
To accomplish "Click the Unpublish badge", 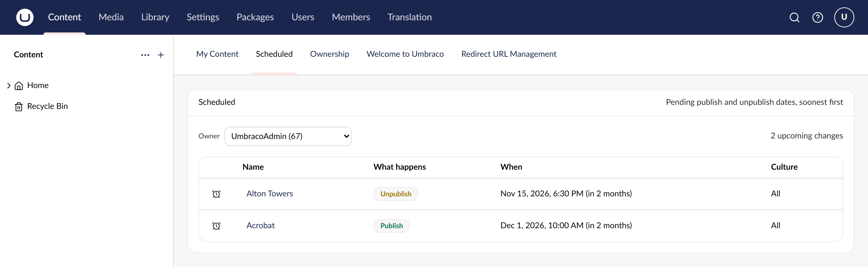I will pos(396,194).
